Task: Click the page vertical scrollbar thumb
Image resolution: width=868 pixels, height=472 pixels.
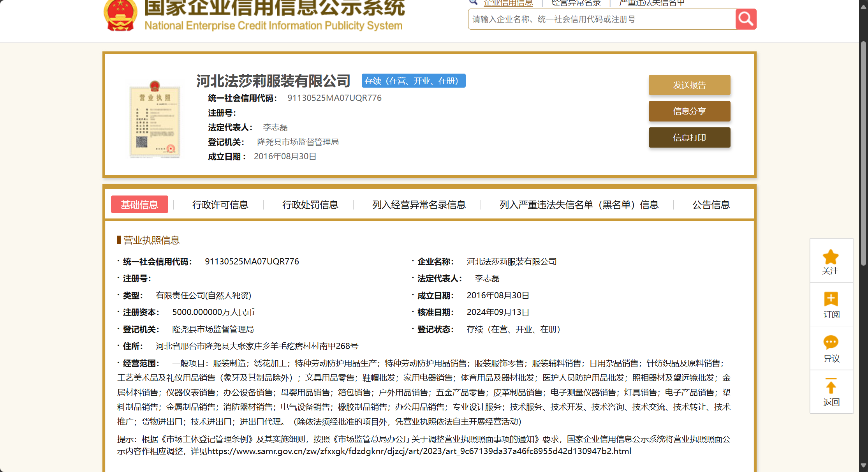Action: (x=864, y=154)
